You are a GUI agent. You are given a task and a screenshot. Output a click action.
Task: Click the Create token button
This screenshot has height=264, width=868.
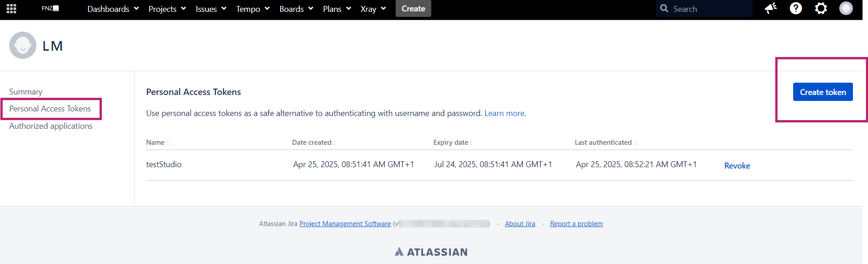(x=822, y=92)
